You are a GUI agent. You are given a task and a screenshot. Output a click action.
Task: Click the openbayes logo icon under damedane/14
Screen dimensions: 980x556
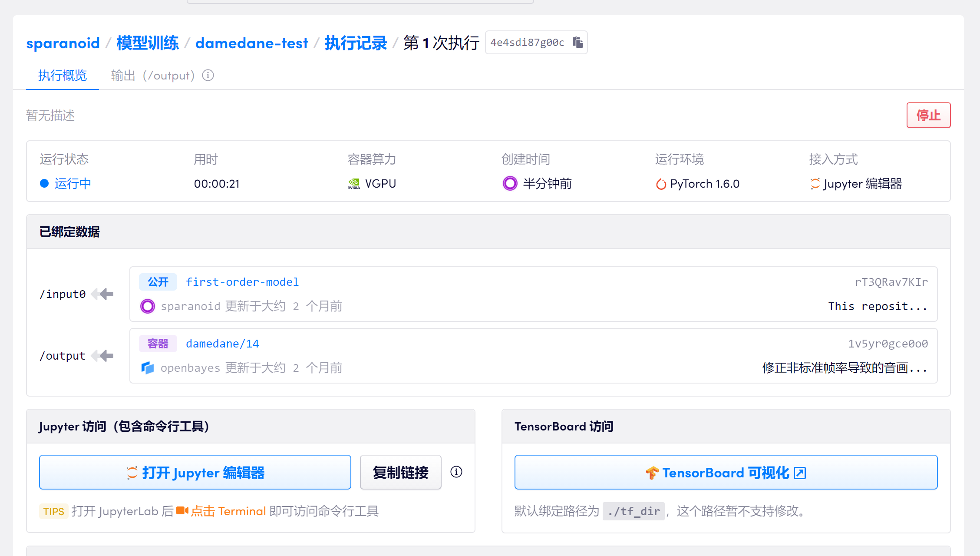(x=148, y=368)
